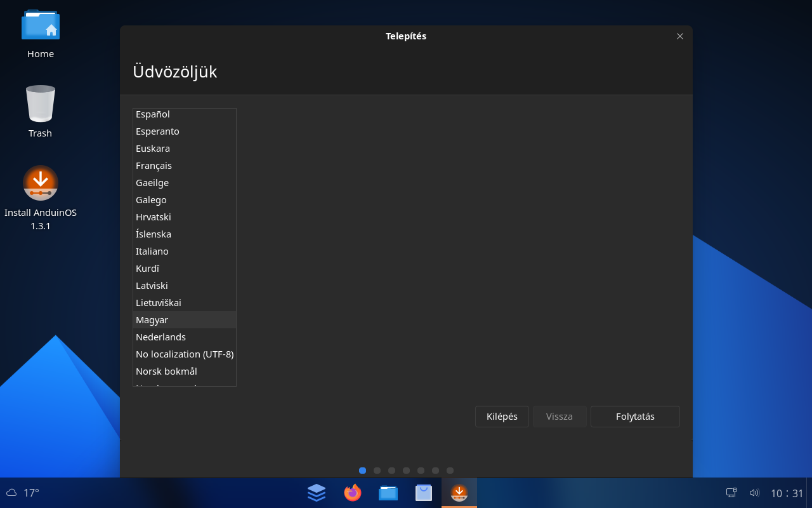Viewport: 812px width, 508px height.
Task: Open the network status tray icon
Action: tap(731, 493)
